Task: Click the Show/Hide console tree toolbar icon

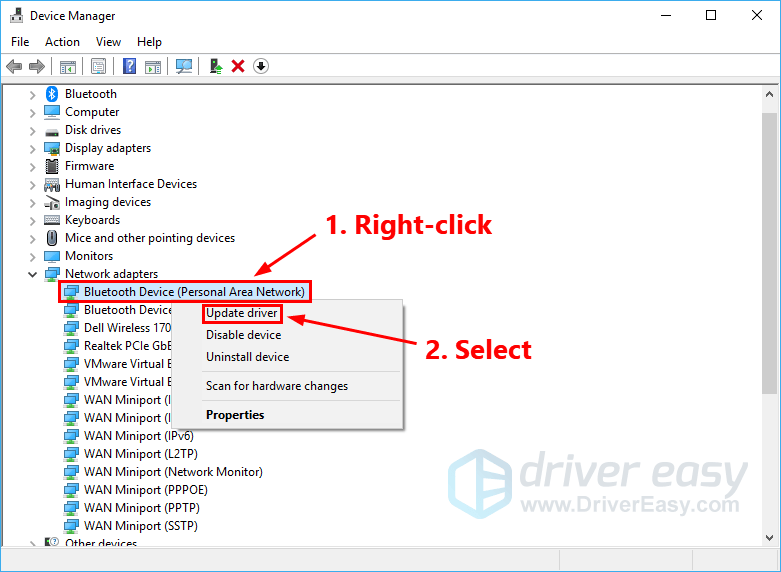Action: (x=68, y=66)
